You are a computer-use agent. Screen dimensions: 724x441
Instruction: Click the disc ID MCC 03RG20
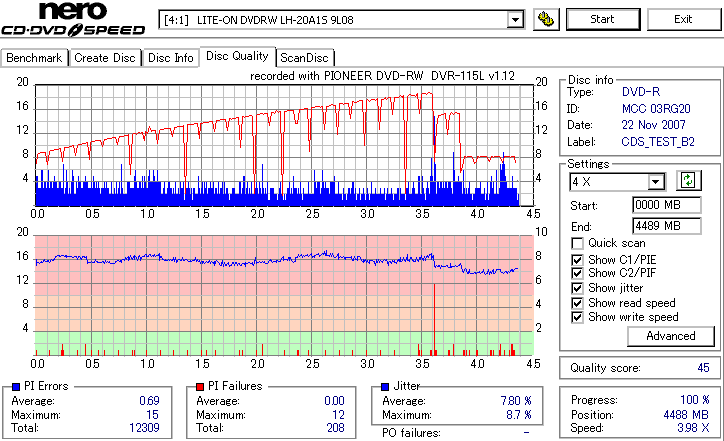point(656,109)
